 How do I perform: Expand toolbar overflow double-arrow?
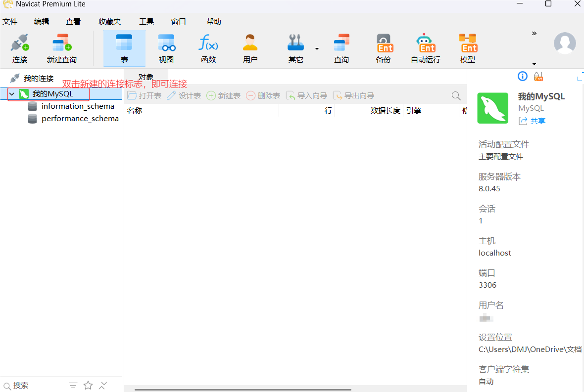coord(534,34)
